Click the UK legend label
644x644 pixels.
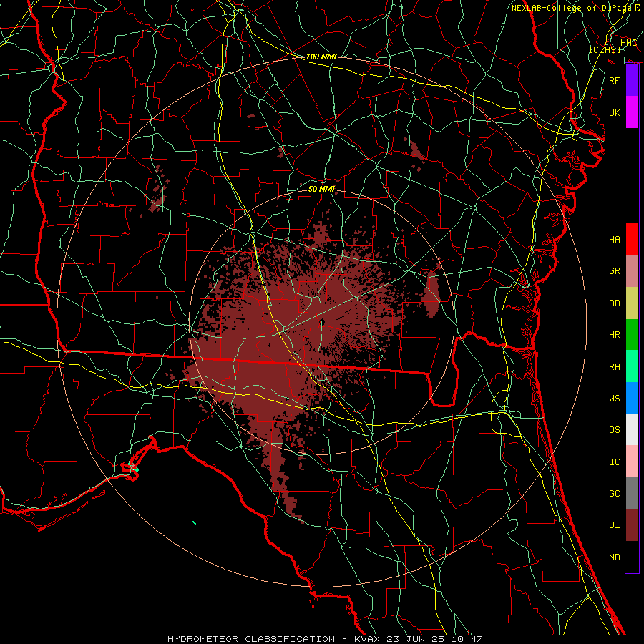click(615, 112)
